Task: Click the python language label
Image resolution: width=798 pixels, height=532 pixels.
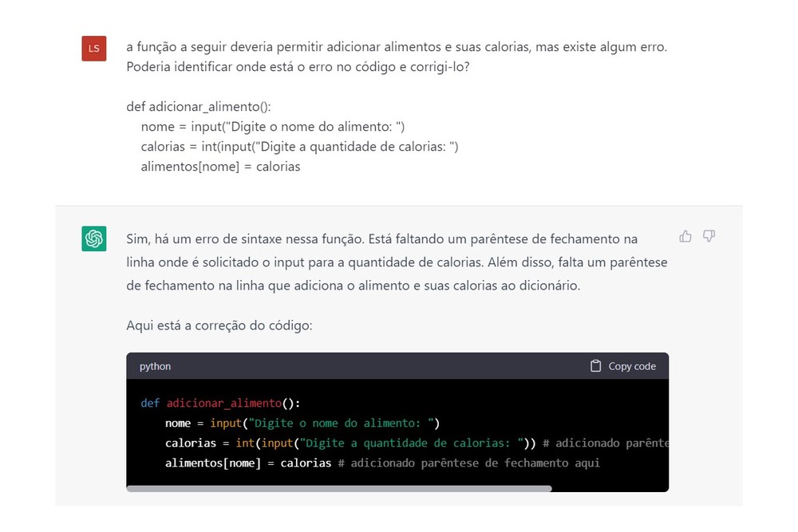Action: click(156, 366)
